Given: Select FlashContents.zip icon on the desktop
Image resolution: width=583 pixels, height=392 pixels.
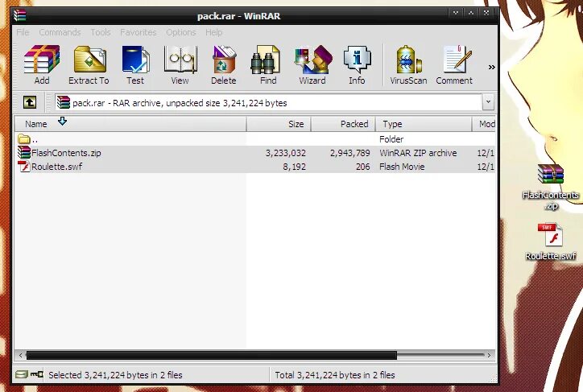Looking at the screenshot, I should click(x=551, y=187).
